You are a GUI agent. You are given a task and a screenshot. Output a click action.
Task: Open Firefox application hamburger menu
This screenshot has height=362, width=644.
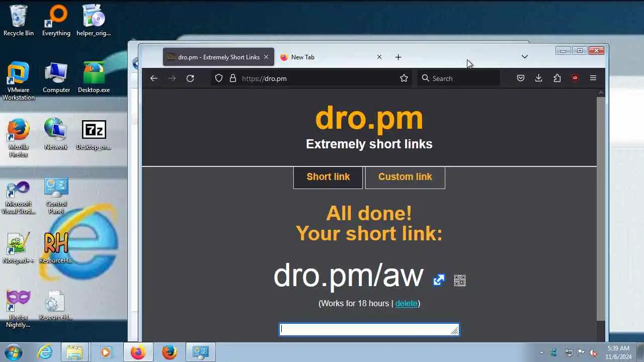pos(593,78)
